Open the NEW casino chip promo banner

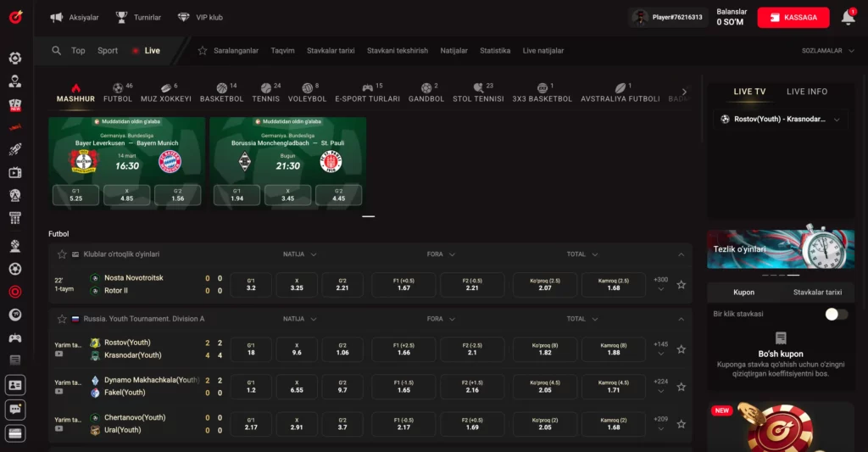[x=781, y=427]
